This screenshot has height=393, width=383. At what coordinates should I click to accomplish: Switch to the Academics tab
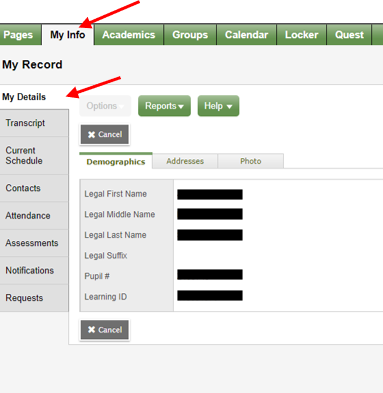click(x=129, y=35)
